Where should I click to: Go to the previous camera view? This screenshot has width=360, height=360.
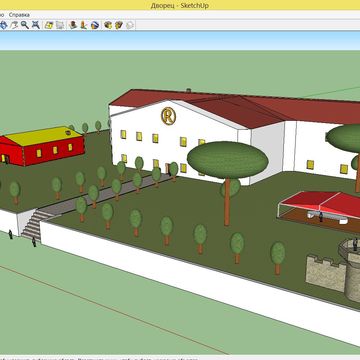click(x=49, y=25)
